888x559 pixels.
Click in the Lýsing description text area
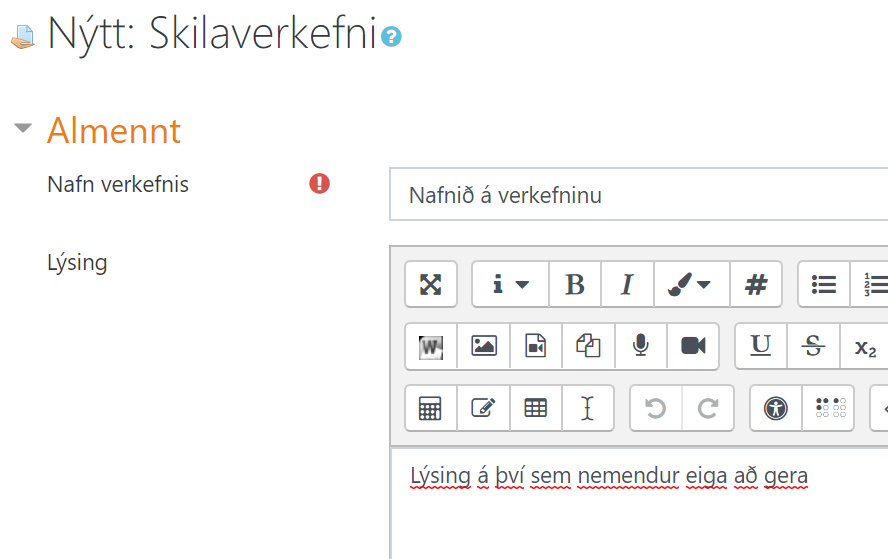(639, 503)
